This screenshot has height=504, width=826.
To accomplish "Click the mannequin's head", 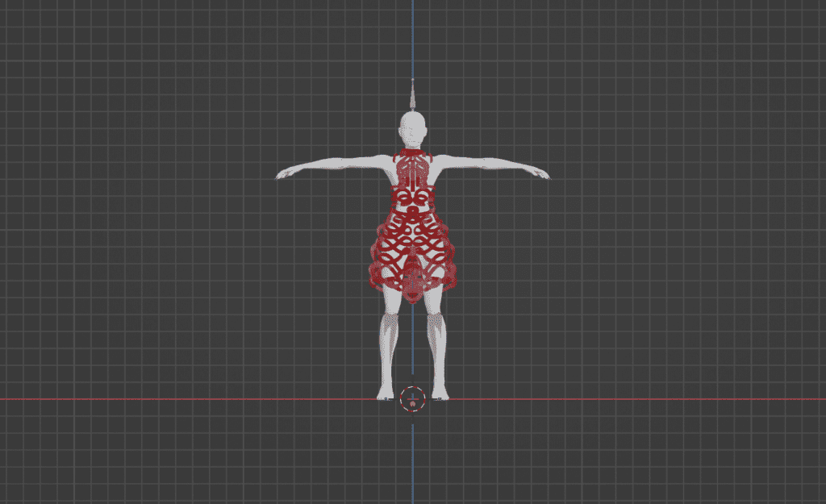I will coord(413,129).
